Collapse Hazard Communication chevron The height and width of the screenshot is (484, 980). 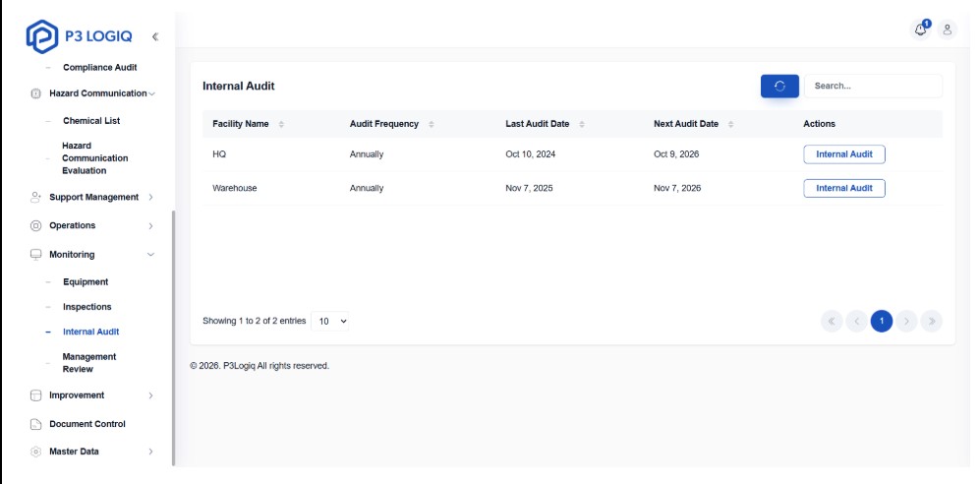point(151,93)
